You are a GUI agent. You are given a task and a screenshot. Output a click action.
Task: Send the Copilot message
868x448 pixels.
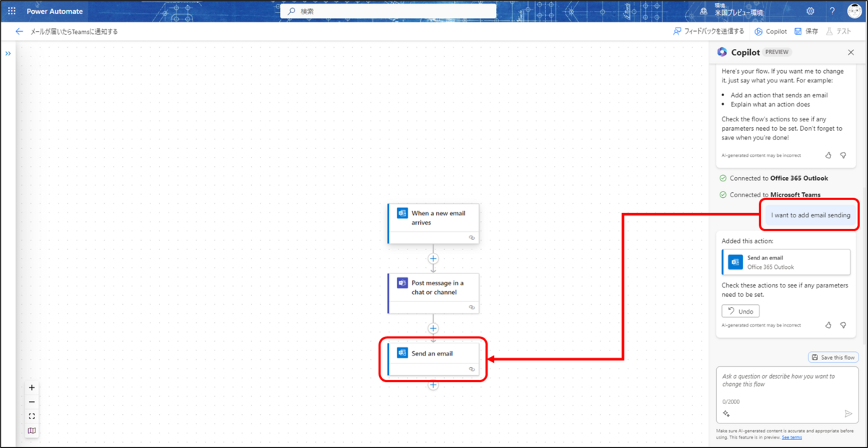848,413
